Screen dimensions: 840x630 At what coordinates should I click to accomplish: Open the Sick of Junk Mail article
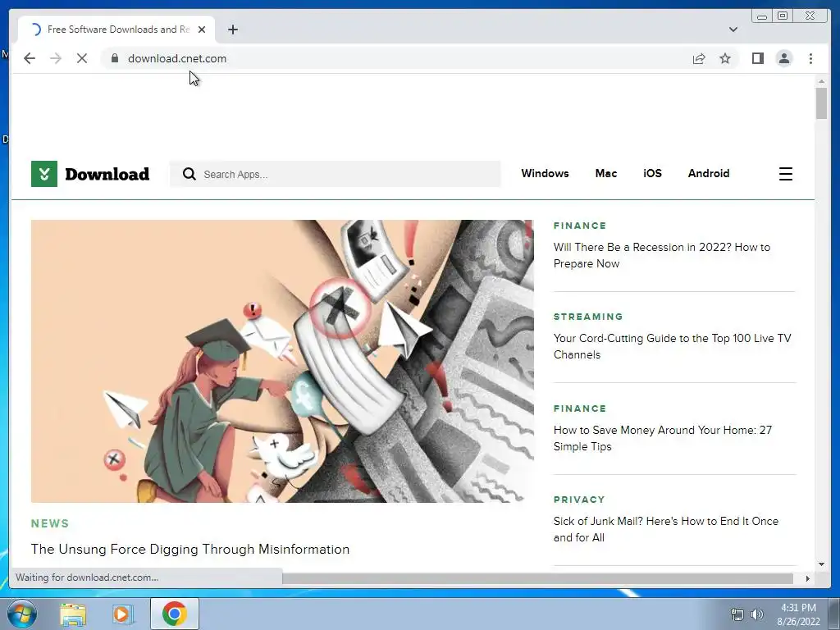tap(666, 529)
